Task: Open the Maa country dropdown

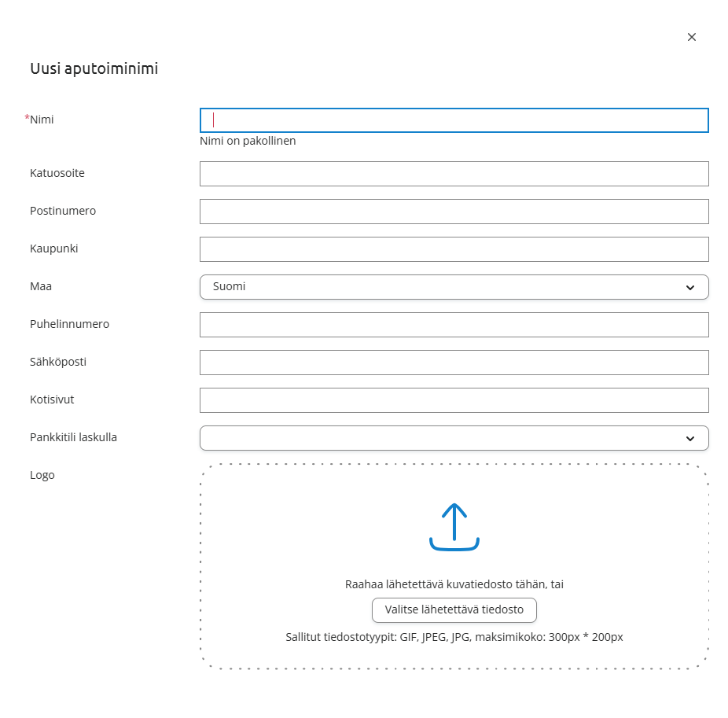Action: click(x=454, y=287)
